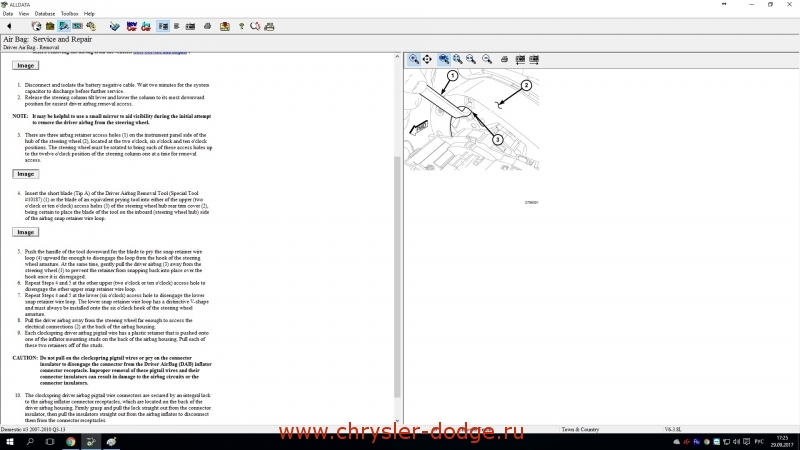Open the Toolbox menu
800x450 pixels.
click(69, 14)
